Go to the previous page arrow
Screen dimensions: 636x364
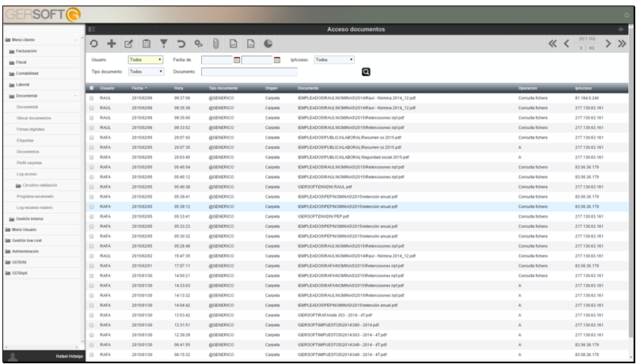(x=566, y=44)
